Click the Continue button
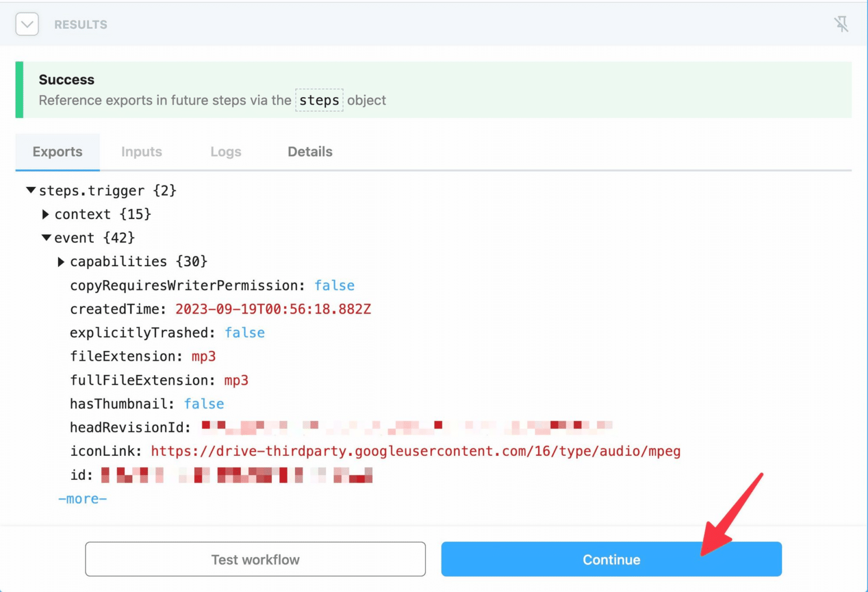The width and height of the screenshot is (868, 592). click(611, 559)
